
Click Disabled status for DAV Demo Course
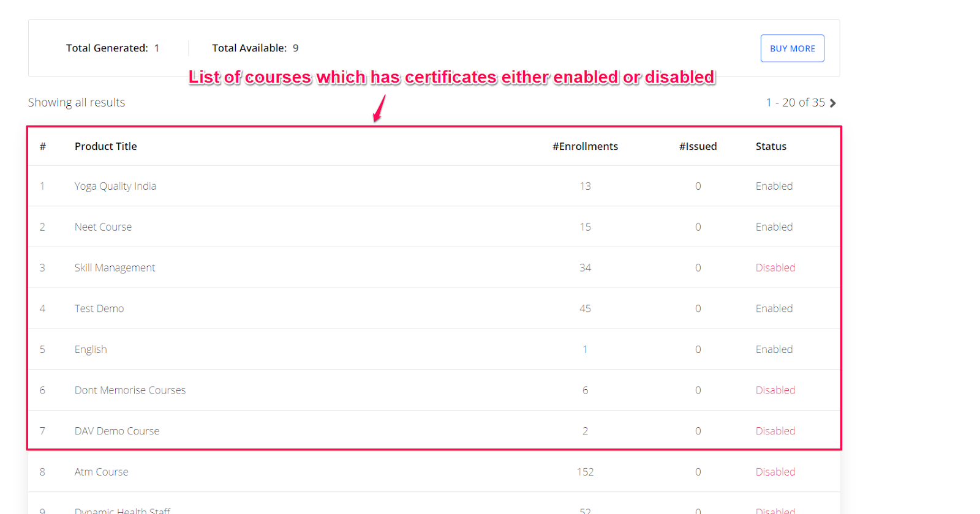click(x=775, y=431)
